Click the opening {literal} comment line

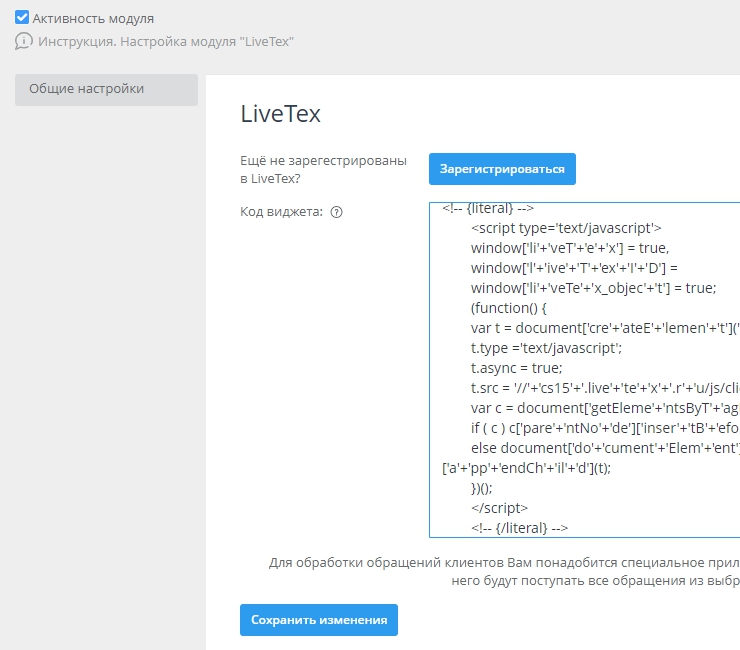point(488,208)
